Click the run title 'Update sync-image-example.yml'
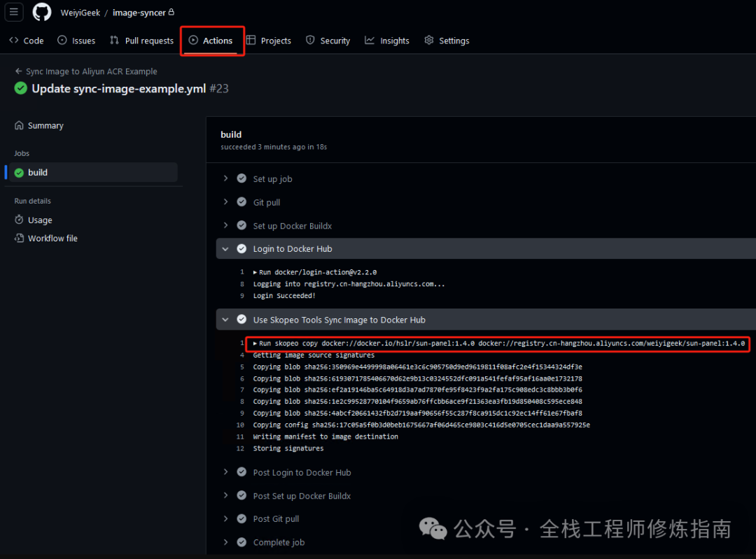The height and width of the screenshot is (559, 756). 118,89
